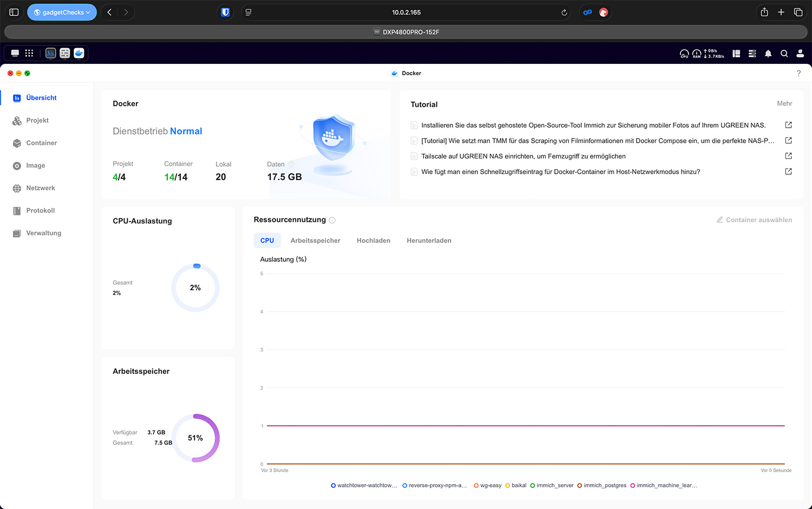Select the Herunterladen tab
Image resolution: width=812 pixels, height=509 pixels.
[x=429, y=241]
